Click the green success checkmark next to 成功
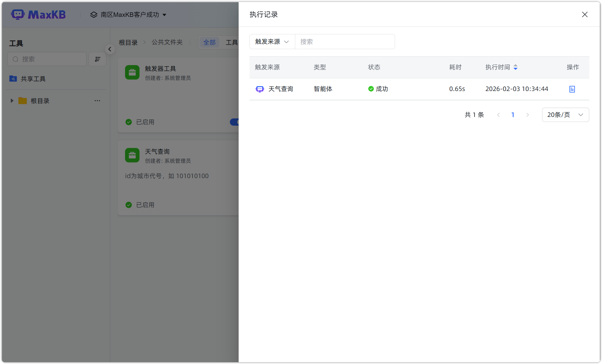 click(x=370, y=89)
